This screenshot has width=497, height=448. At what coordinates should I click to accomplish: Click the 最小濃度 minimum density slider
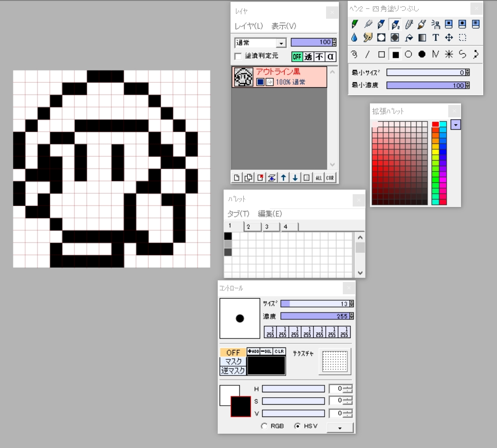428,85
